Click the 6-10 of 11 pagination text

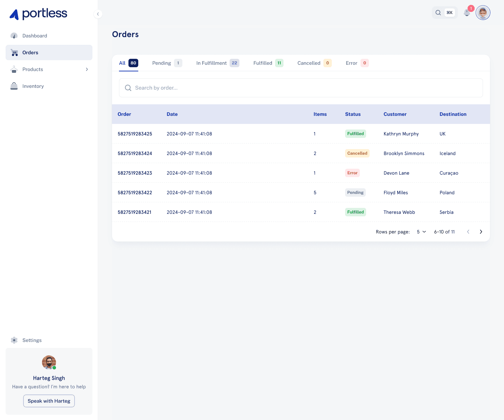click(444, 232)
